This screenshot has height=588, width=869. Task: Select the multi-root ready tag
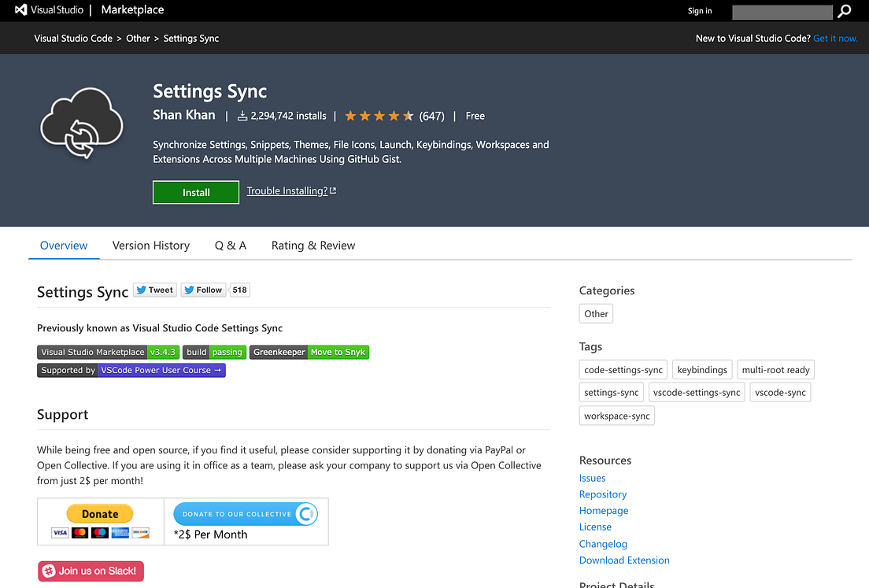click(x=775, y=370)
